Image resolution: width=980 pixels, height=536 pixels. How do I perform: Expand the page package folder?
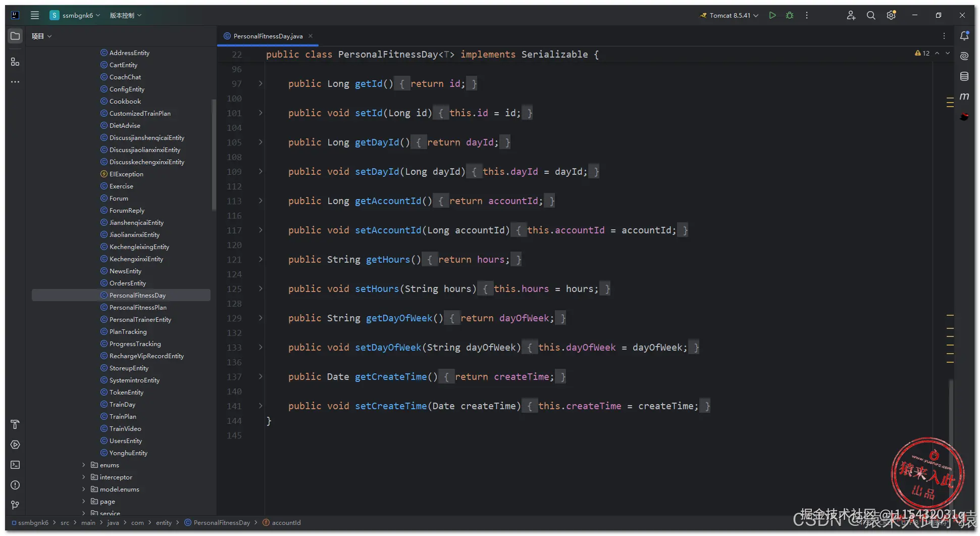point(84,501)
